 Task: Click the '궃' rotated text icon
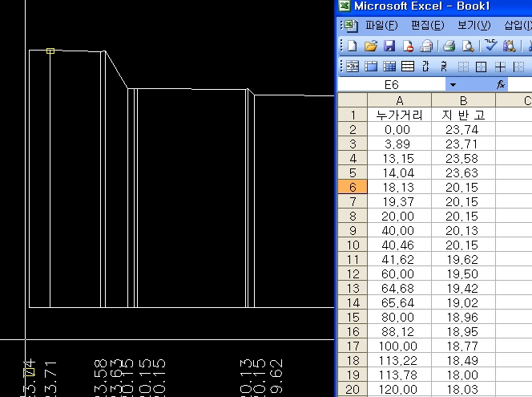point(444,67)
